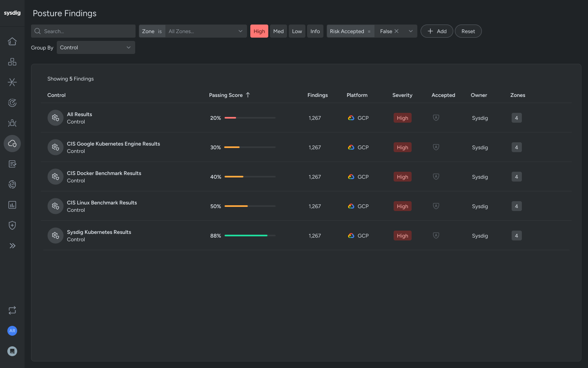
Task: Open the CIS Docker Benchmark Results control
Action: click(104, 173)
